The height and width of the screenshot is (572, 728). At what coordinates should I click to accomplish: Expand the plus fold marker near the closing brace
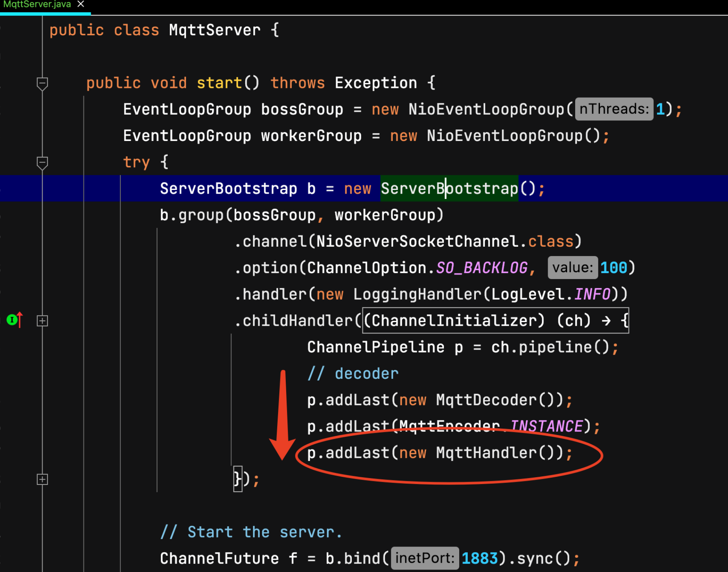(x=42, y=480)
